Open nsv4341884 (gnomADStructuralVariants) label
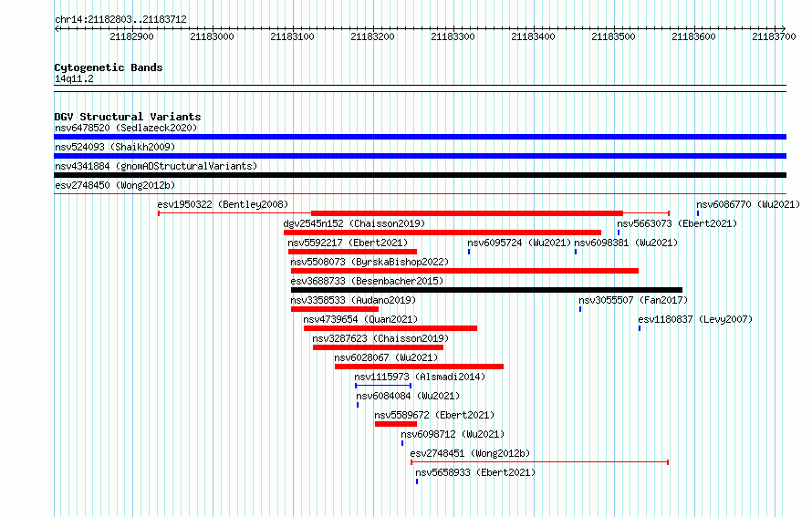This screenshot has width=812, height=517. tap(156, 166)
